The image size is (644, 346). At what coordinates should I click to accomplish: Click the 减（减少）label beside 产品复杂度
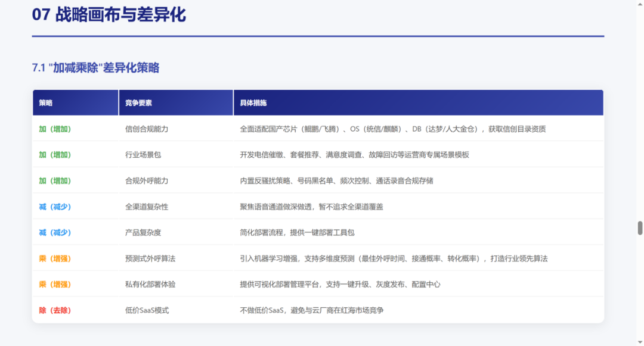55,233
